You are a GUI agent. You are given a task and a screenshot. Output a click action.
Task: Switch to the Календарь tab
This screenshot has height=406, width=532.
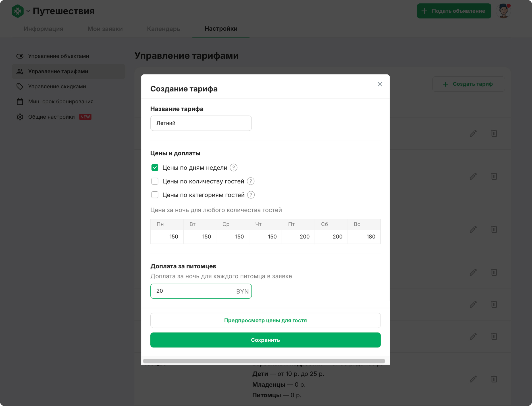[x=163, y=29]
